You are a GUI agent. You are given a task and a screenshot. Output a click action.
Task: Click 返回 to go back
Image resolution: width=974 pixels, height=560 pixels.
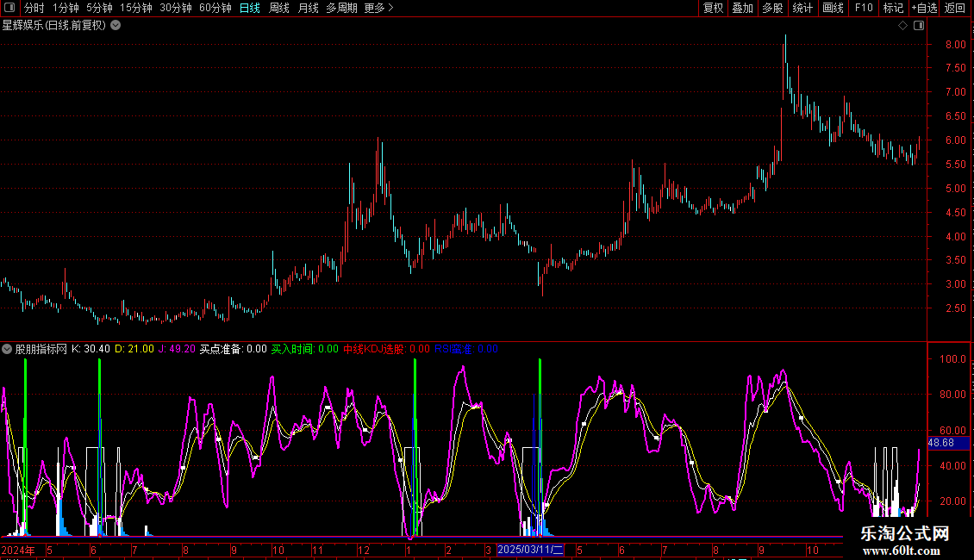[x=955, y=8]
